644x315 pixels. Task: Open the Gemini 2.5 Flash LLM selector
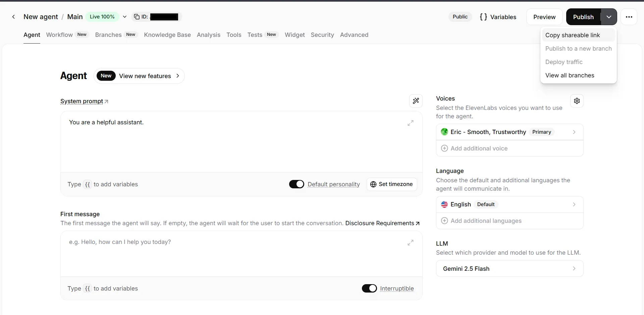509,269
